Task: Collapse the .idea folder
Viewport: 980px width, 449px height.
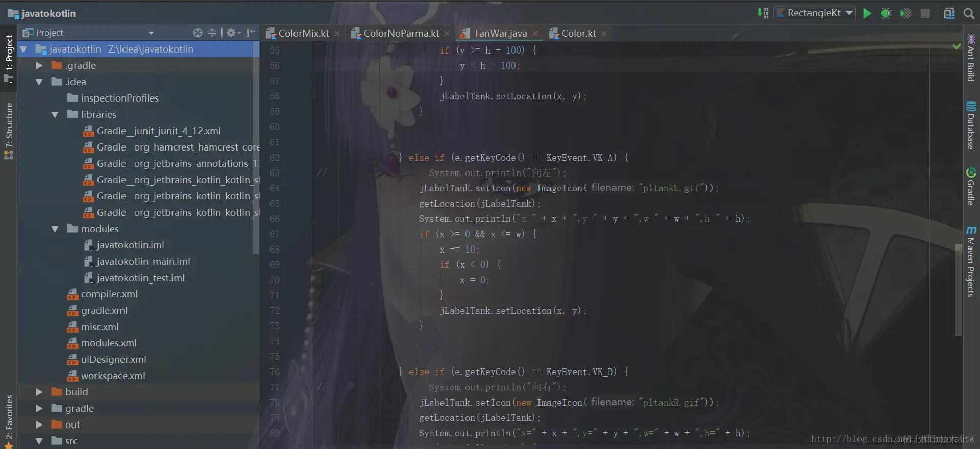Action: click(x=39, y=82)
